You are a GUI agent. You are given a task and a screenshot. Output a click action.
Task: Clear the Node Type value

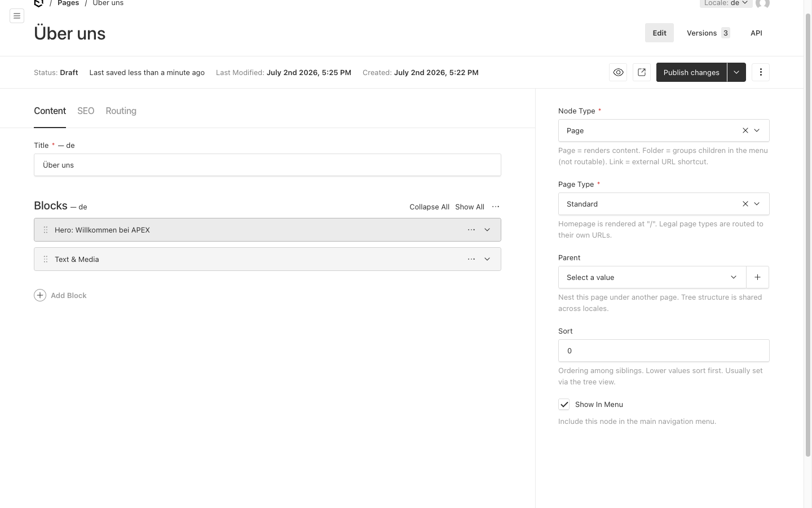tap(745, 130)
